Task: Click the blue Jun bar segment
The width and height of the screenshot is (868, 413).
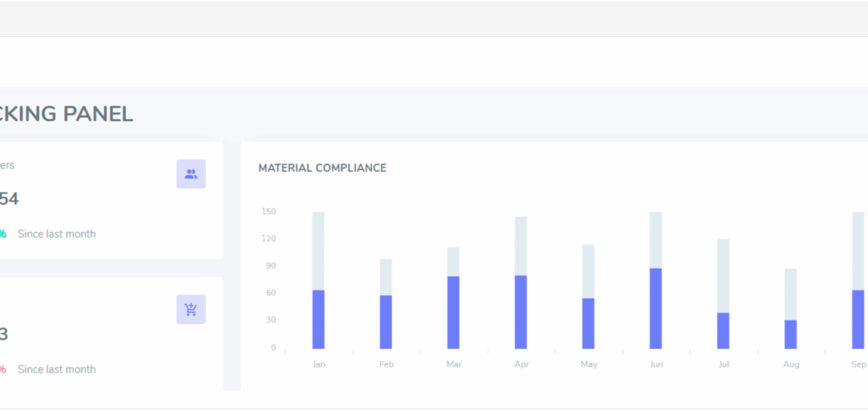Action: point(656,308)
